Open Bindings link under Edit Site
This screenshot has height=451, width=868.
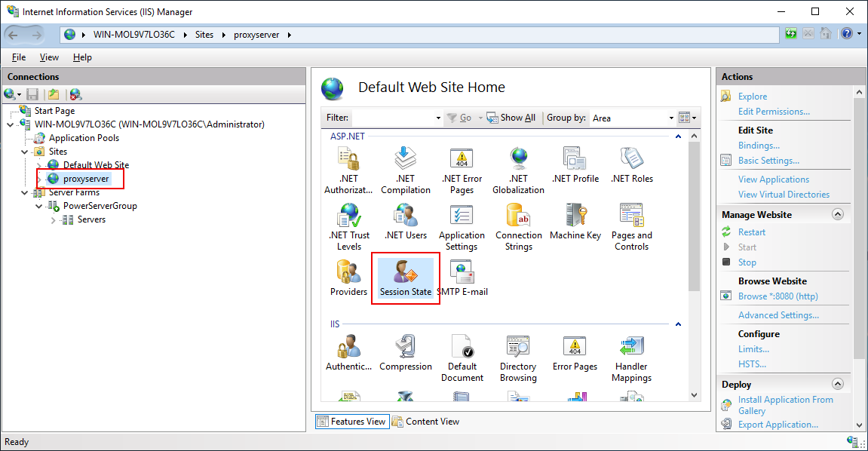tap(759, 146)
